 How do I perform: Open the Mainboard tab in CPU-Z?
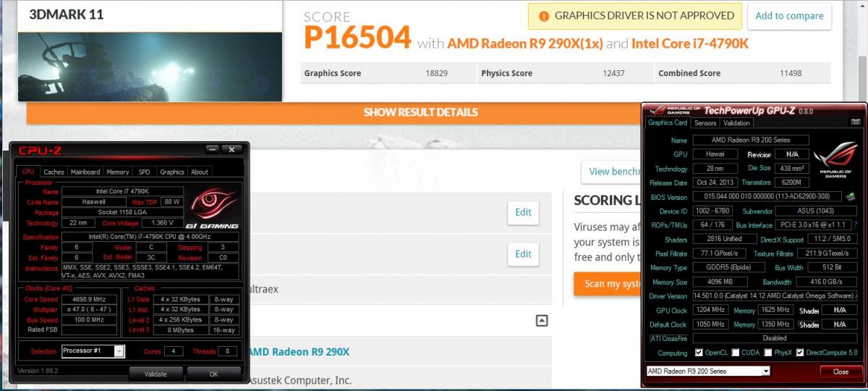85,172
